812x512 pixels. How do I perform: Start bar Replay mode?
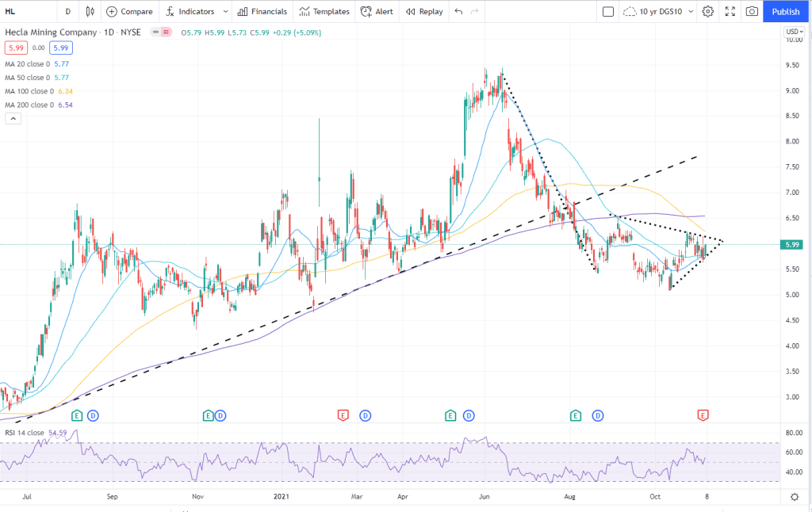425,12
